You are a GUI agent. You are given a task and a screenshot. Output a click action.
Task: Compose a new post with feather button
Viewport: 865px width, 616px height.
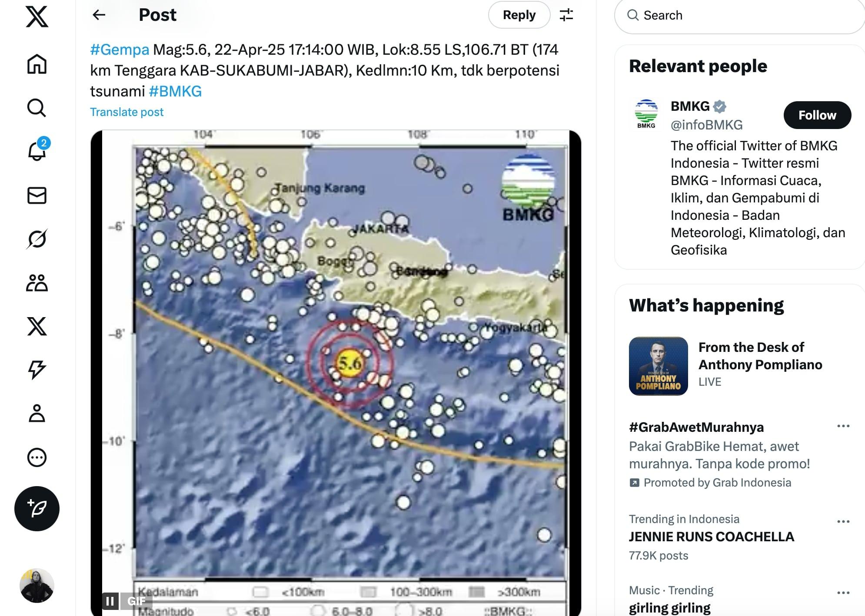[x=37, y=509]
